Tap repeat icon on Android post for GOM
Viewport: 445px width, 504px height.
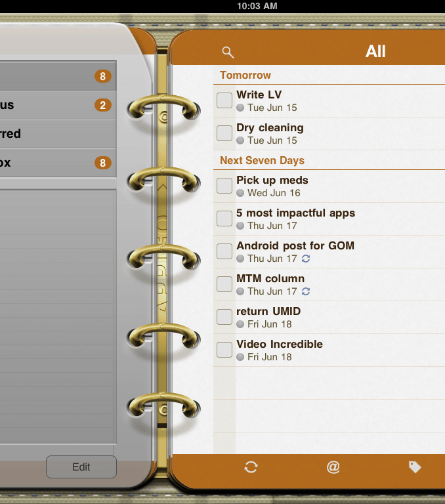point(306,259)
